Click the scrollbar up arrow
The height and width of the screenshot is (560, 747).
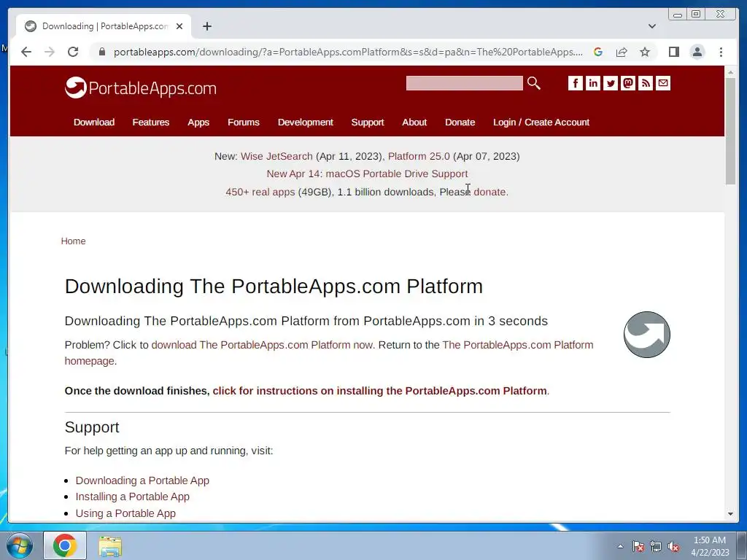[x=730, y=72]
